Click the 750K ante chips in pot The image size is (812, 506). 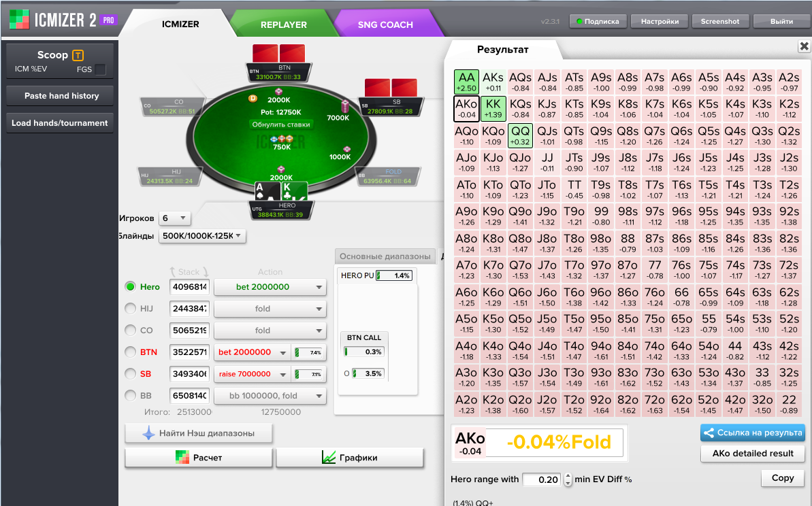[282, 139]
